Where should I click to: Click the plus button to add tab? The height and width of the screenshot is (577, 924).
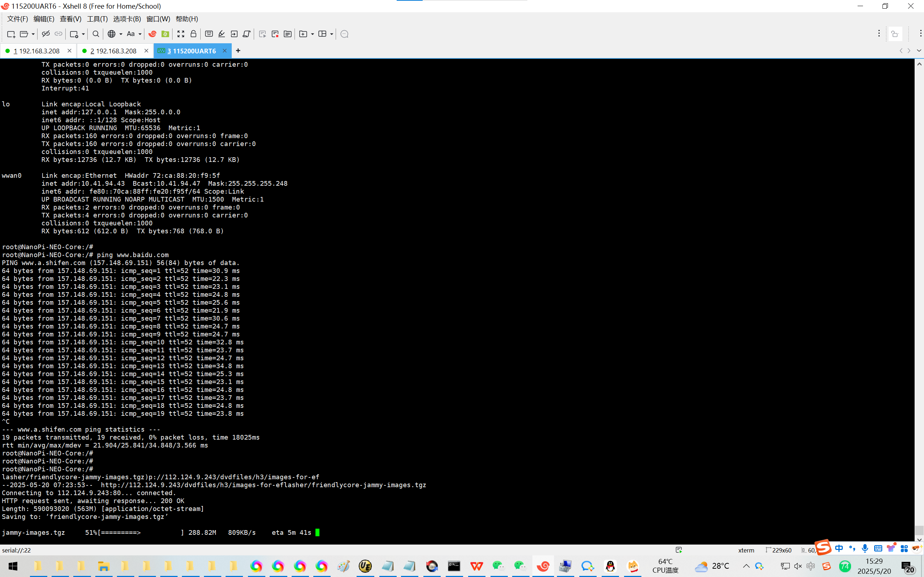[x=238, y=51]
